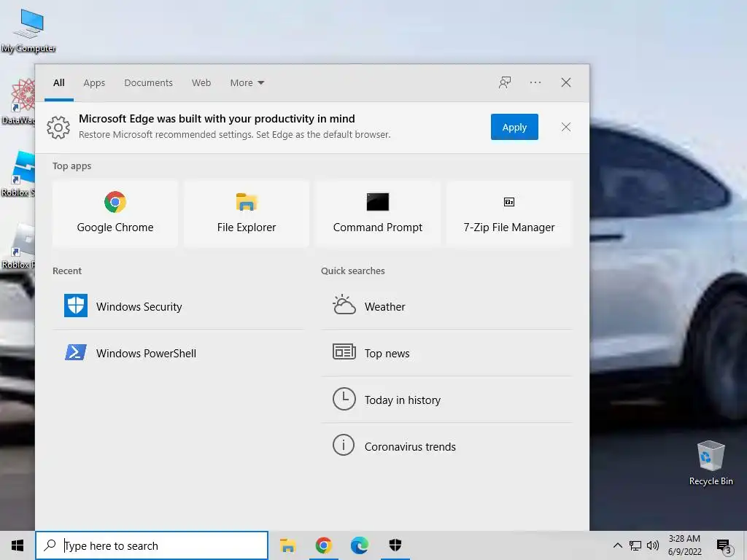Open Top news quick search
Viewport: 747px width, 560px height.
pyautogui.click(x=446, y=353)
